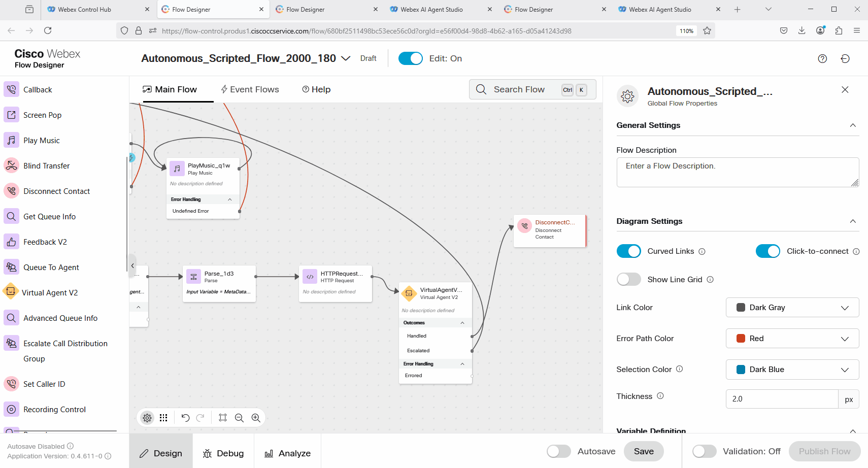Click the fit-to-screen canvas icon
This screenshot has height=468, width=868.
pyautogui.click(x=222, y=418)
